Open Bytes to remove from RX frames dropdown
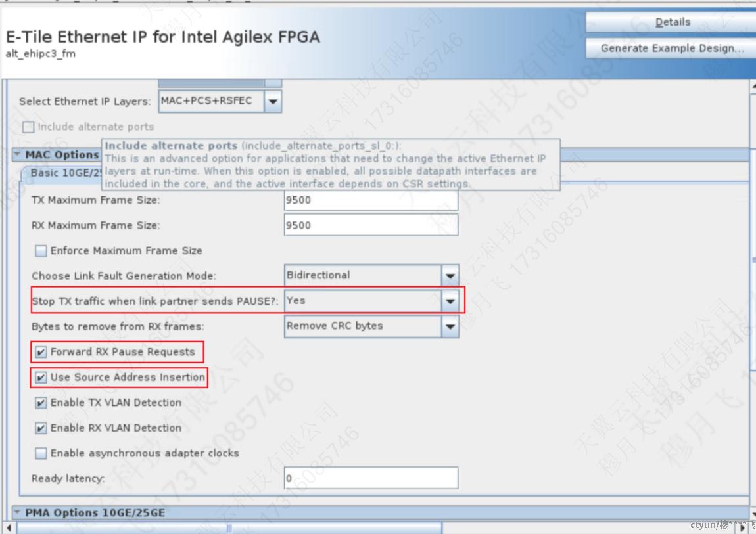This screenshot has height=534, width=756. (450, 326)
